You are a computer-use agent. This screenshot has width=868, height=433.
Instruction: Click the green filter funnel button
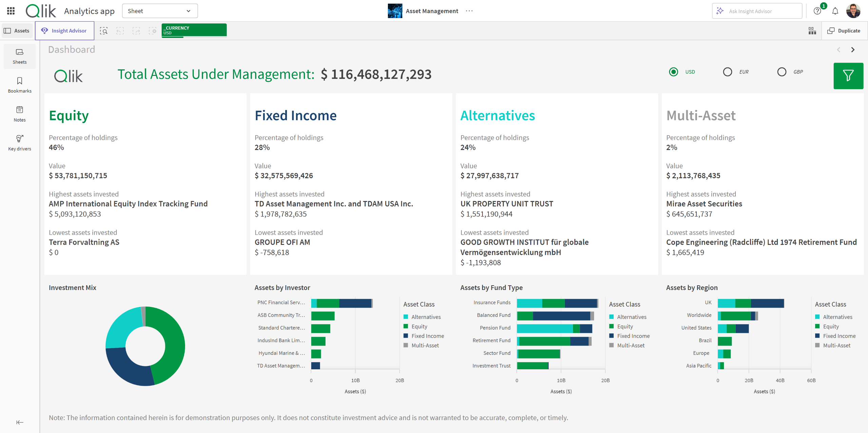[848, 76]
